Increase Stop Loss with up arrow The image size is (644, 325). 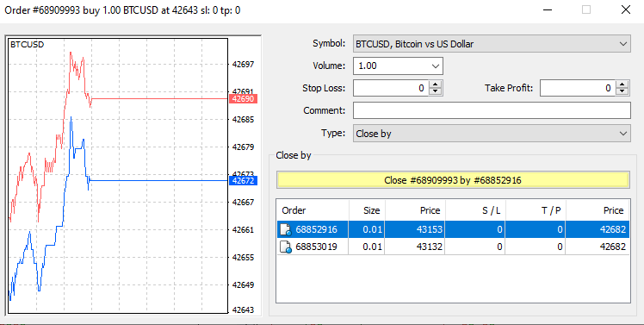tap(436, 84)
